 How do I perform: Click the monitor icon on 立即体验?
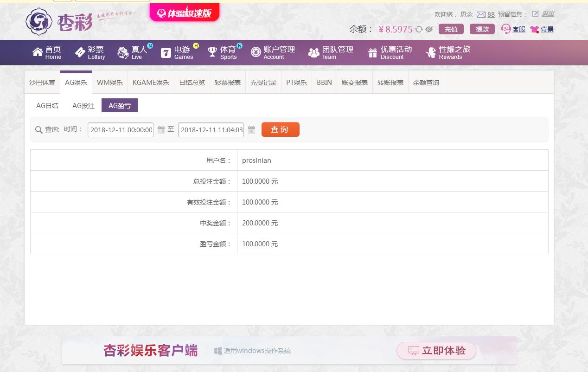(414, 351)
